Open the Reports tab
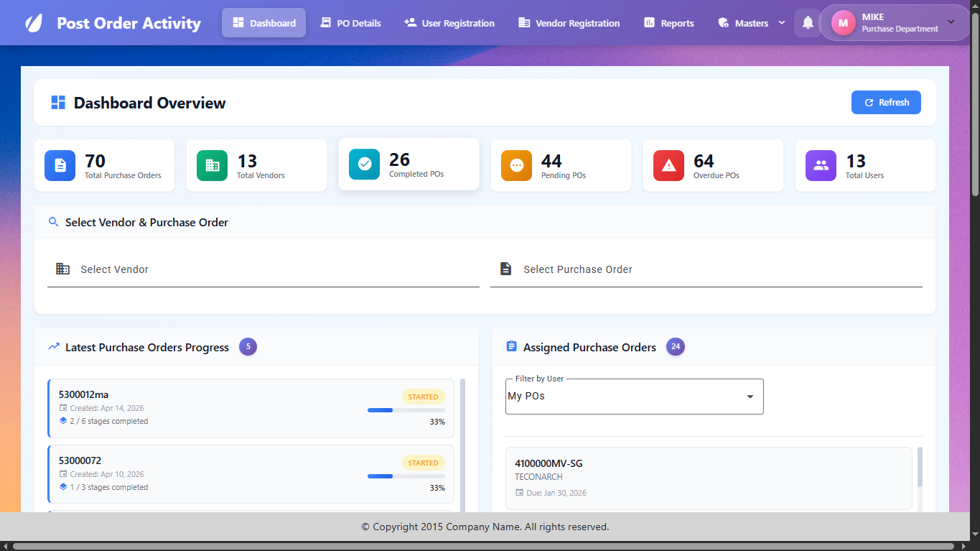980x551 pixels. coord(668,23)
